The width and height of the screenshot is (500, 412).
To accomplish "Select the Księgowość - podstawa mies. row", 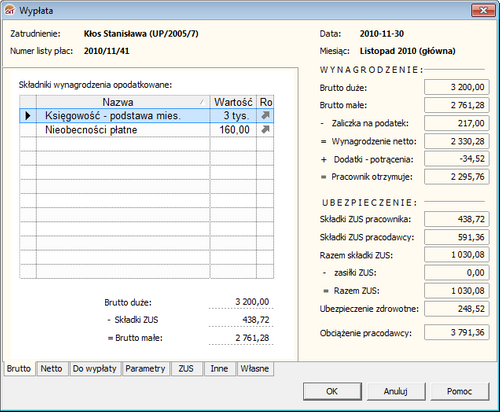I will pos(147,116).
